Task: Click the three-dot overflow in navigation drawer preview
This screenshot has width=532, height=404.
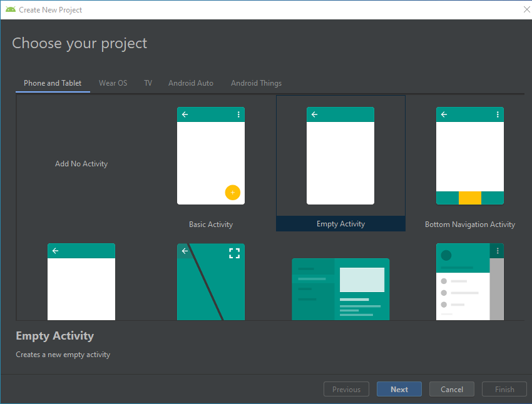Action: [x=498, y=251]
